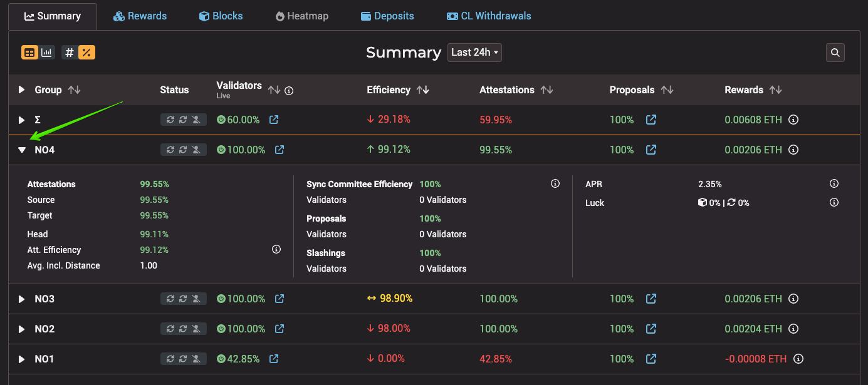Image resolution: width=868 pixels, height=385 pixels.
Task: Click the Luck info icon
Action: tap(834, 202)
